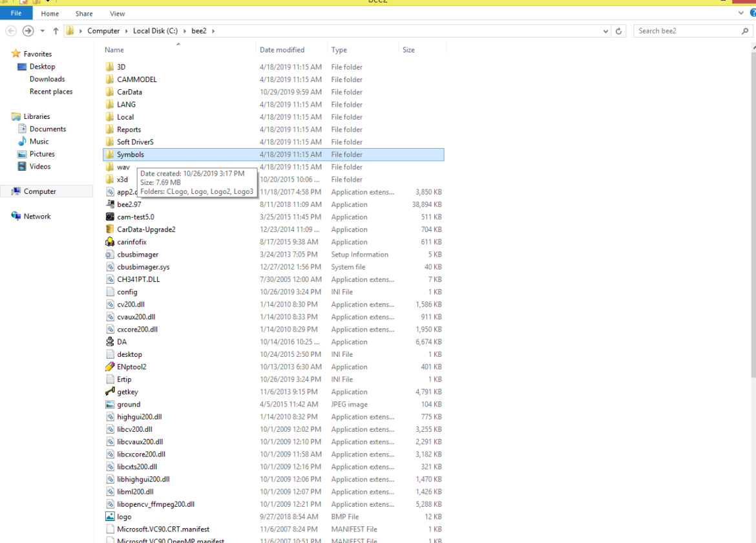Click the logo BMP file icon
The height and width of the screenshot is (543, 756).
[x=110, y=516]
